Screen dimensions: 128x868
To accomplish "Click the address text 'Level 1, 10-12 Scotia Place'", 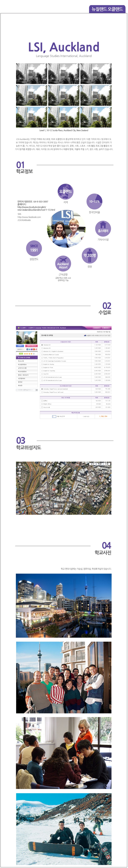I will coord(64,130).
